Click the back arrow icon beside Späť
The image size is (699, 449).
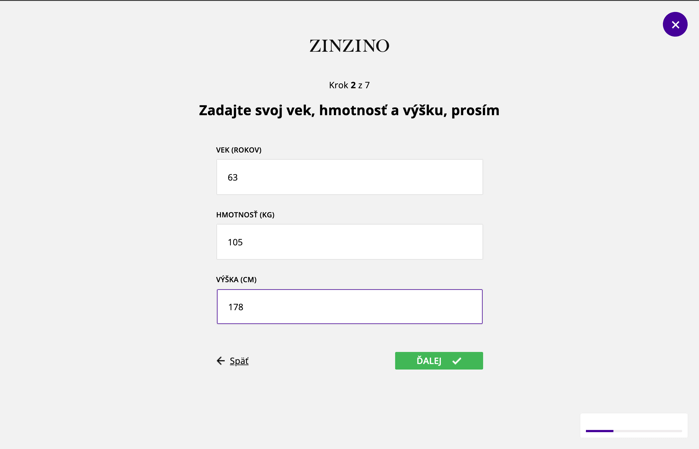pos(221,361)
